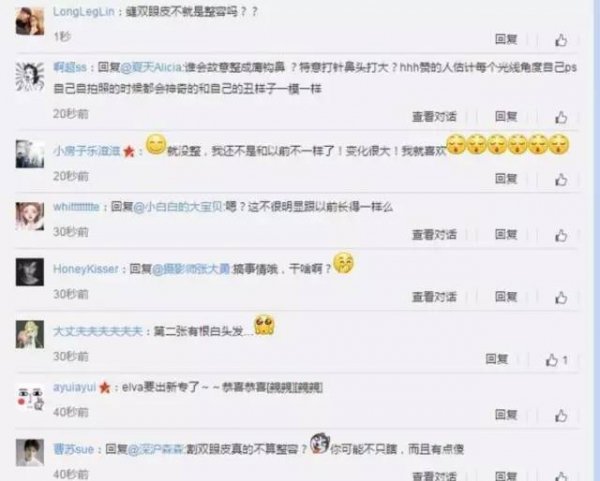Like ayuiayui's elva comment
600x481 pixels.
(x=561, y=416)
